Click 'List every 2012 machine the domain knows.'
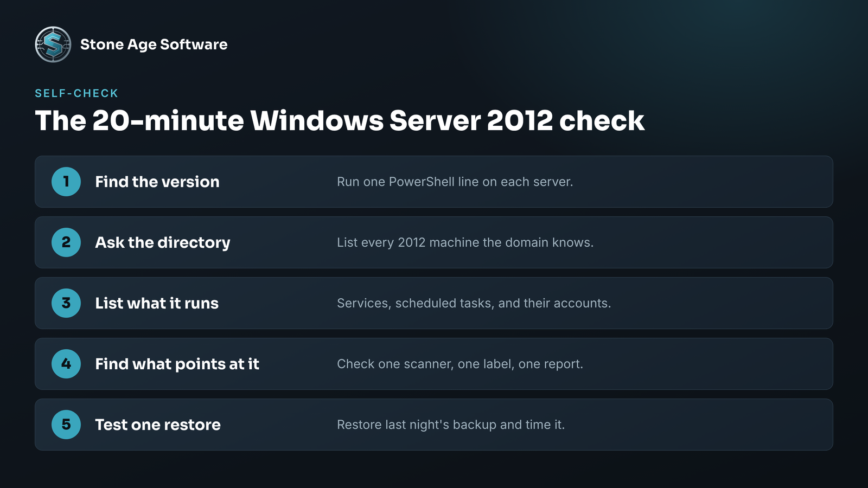 click(465, 242)
